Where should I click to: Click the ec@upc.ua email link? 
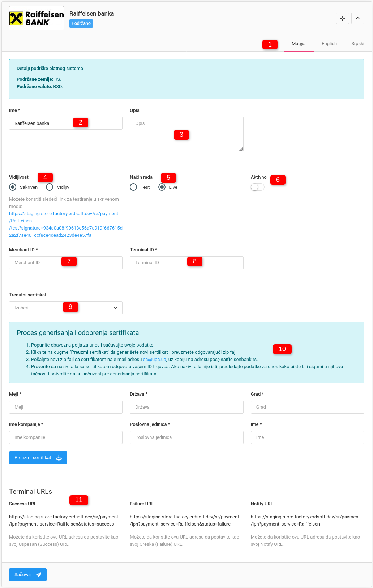[154, 360]
